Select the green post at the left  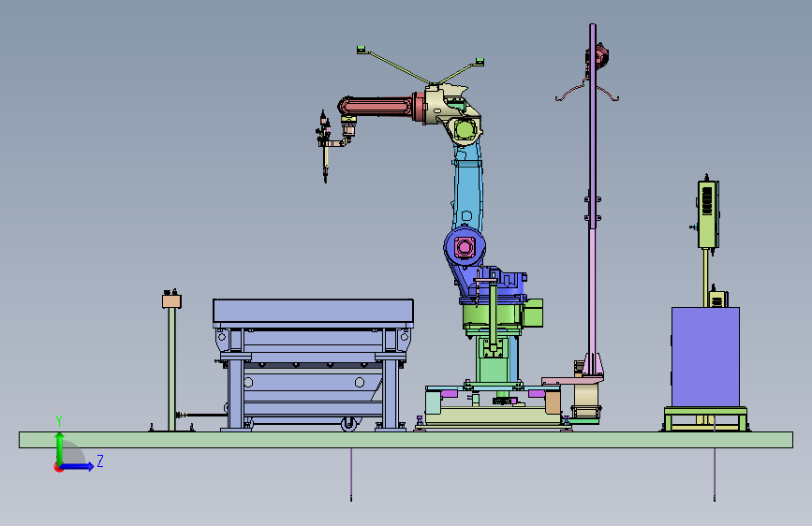click(171, 369)
